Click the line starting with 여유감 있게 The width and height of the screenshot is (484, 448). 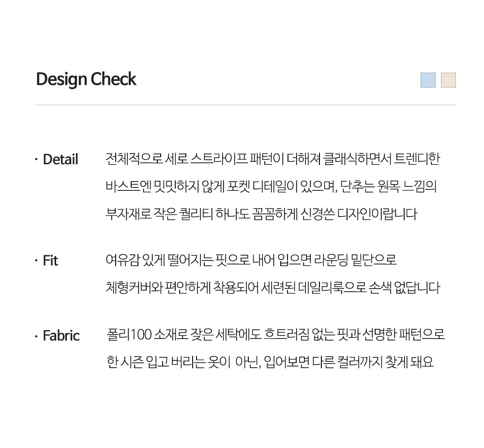[x=251, y=260]
